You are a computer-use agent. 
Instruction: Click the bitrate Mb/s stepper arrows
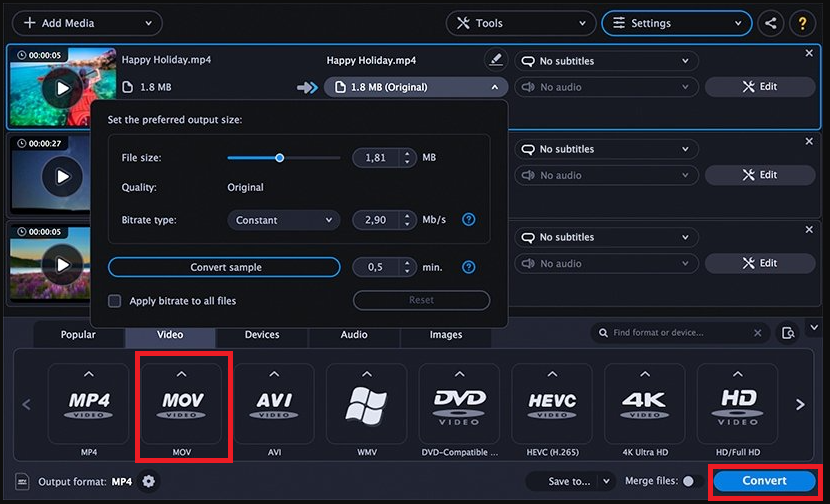407,220
